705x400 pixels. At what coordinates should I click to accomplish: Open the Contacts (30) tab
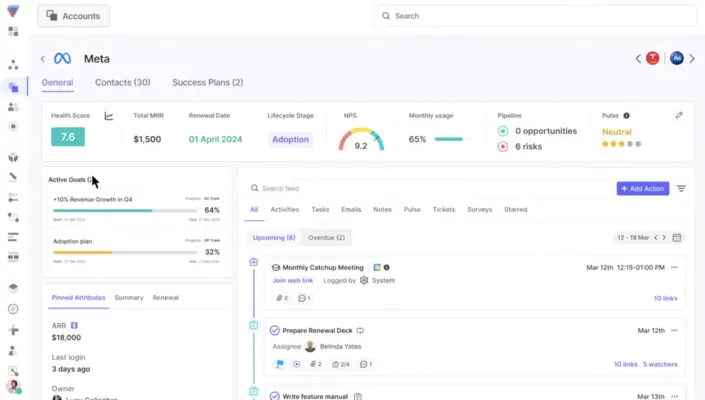122,83
